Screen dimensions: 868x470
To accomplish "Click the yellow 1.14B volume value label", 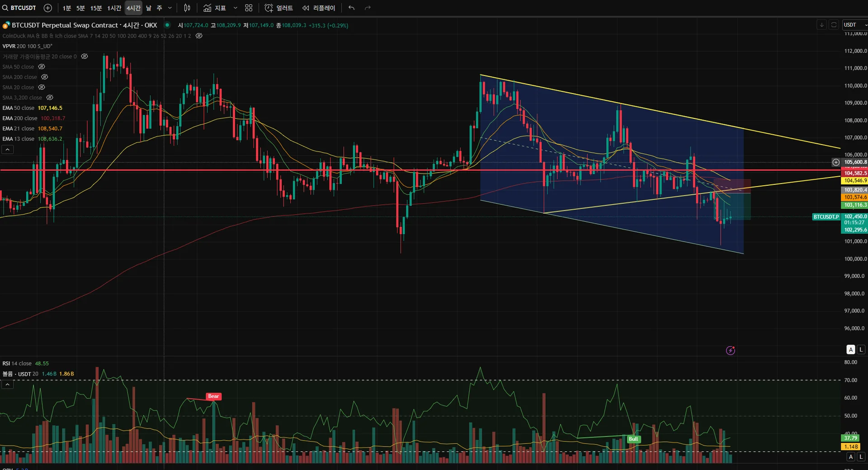I will (850, 446).
